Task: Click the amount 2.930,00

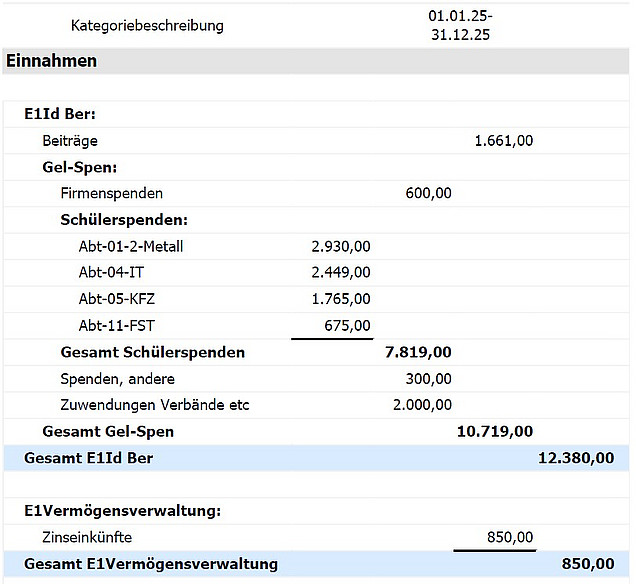Action: [341, 247]
